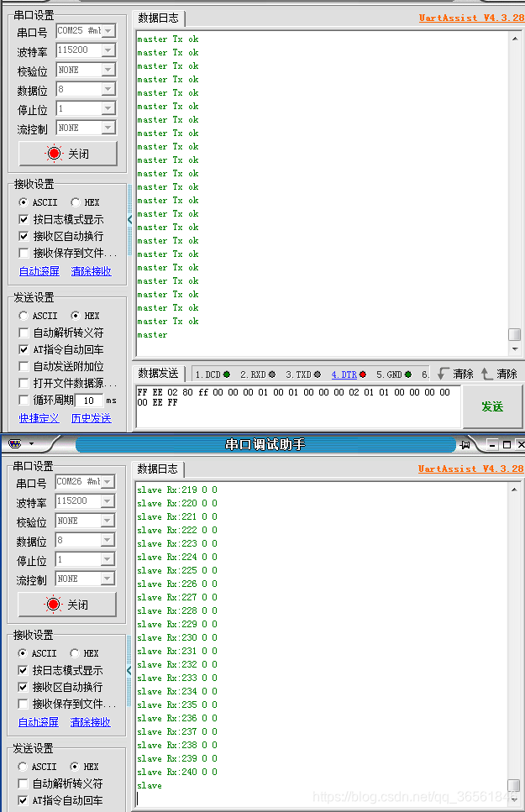Select 数据发送 tab
The height and width of the screenshot is (812, 525).
159,374
